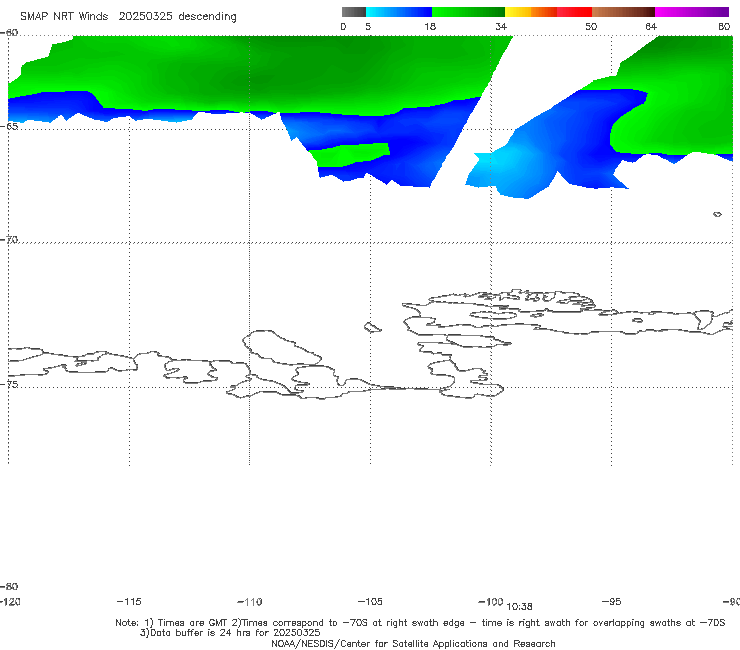
Task: Click the small island outline near -105 longitude
Action: pos(372,327)
